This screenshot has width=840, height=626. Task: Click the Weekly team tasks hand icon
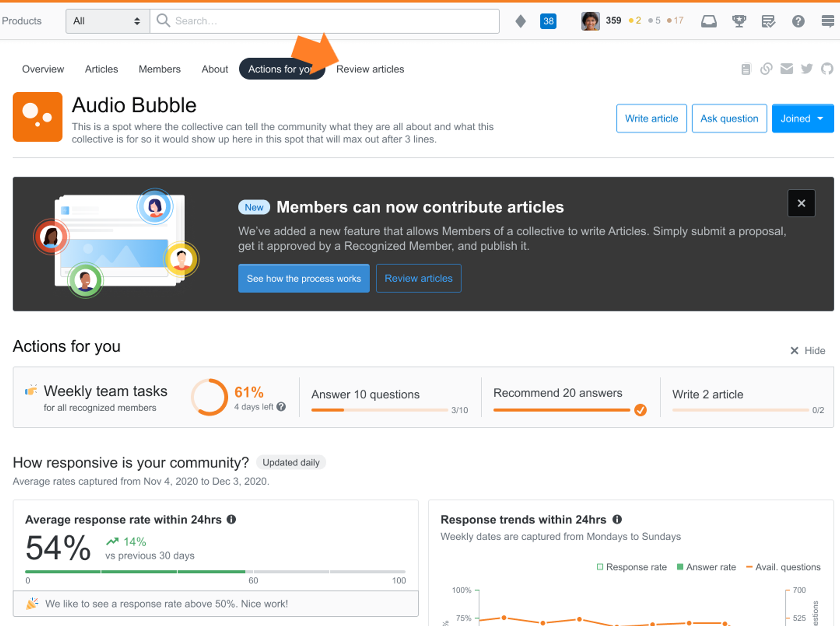(x=31, y=390)
